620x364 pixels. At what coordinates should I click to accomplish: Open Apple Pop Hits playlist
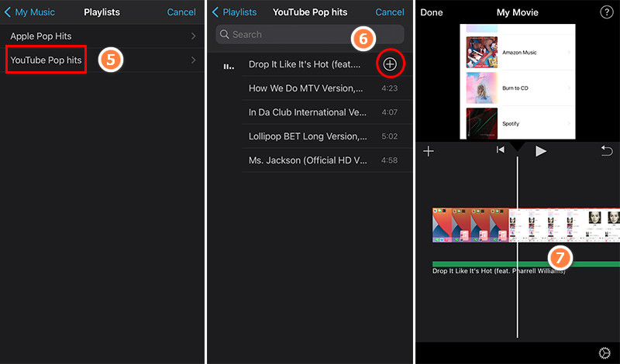[102, 36]
